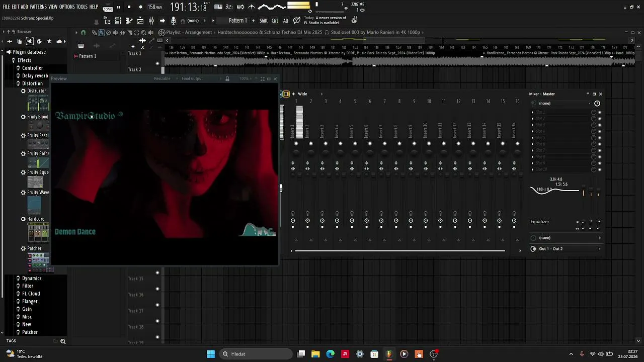
Task: Open the EDIT menu
Action: (x=16, y=7)
